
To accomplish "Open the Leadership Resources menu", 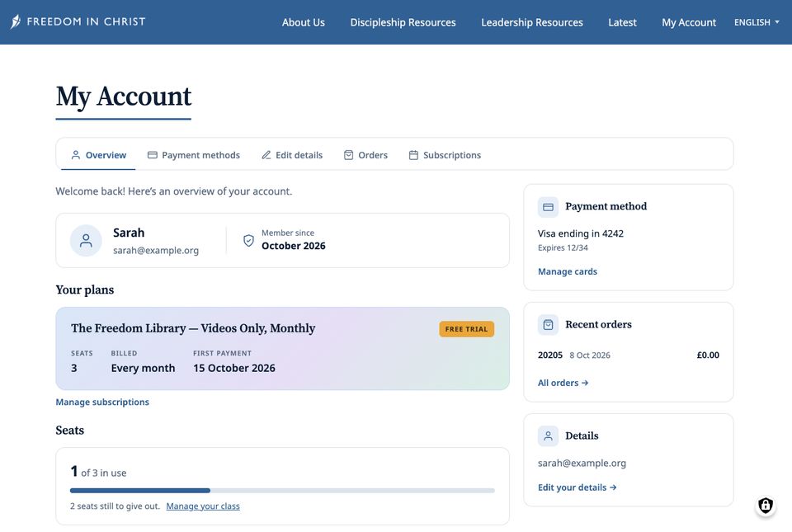I will 532,22.
